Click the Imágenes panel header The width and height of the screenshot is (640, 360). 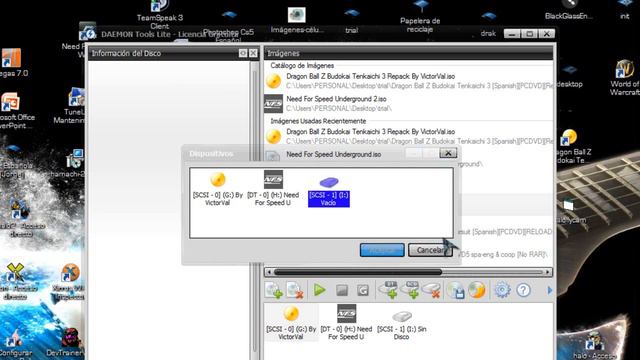click(409, 53)
